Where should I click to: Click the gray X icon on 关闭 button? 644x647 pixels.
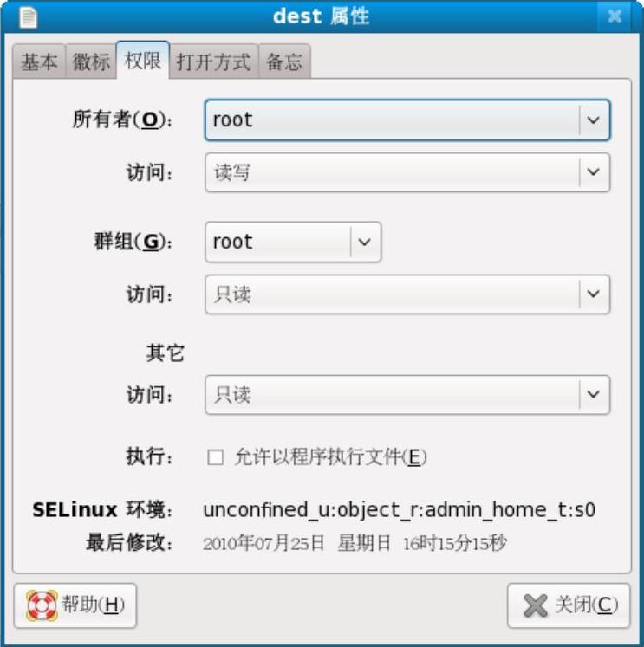[536, 605]
